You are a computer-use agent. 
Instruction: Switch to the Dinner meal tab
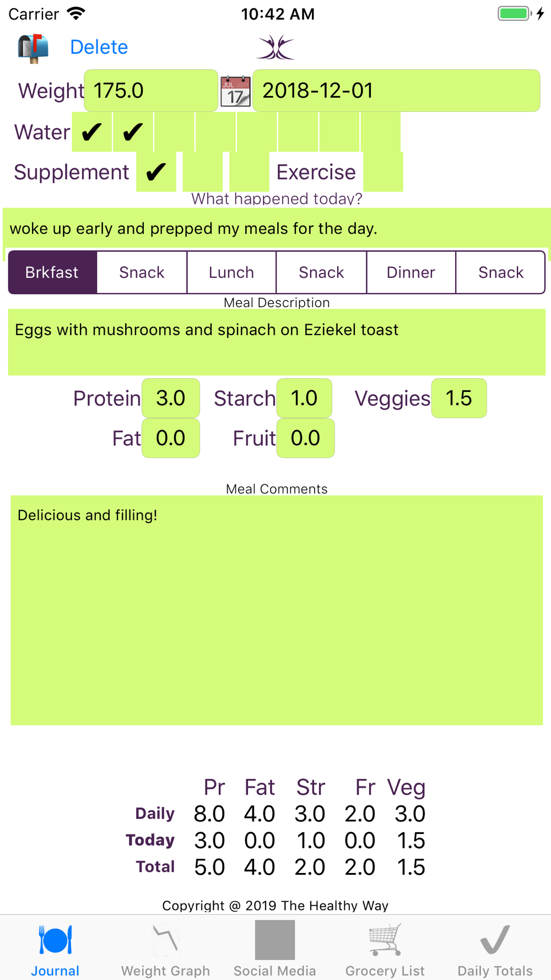coord(411,272)
